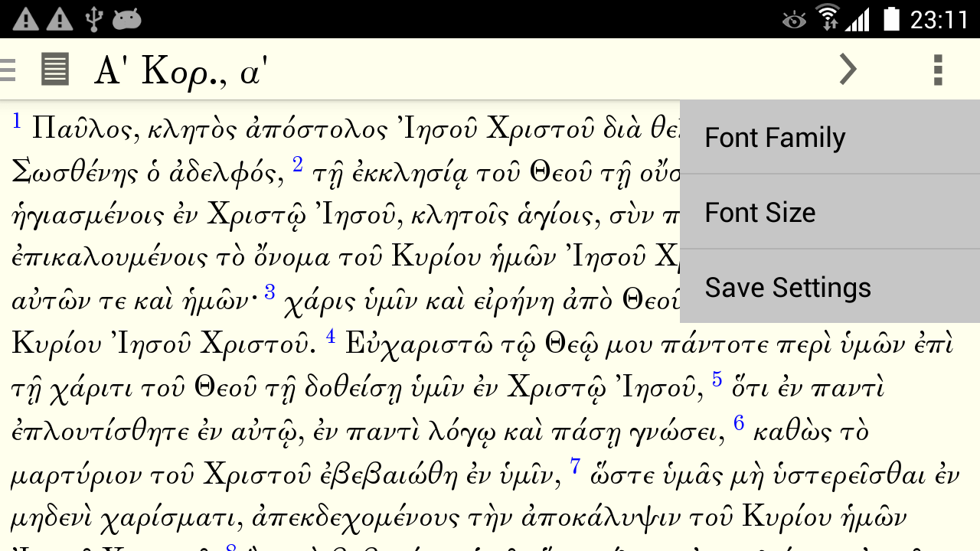This screenshot has height=551, width=980.
Task: Tap the Android debugging status icon
Action: pyautogui.click(x=127, y=19)
